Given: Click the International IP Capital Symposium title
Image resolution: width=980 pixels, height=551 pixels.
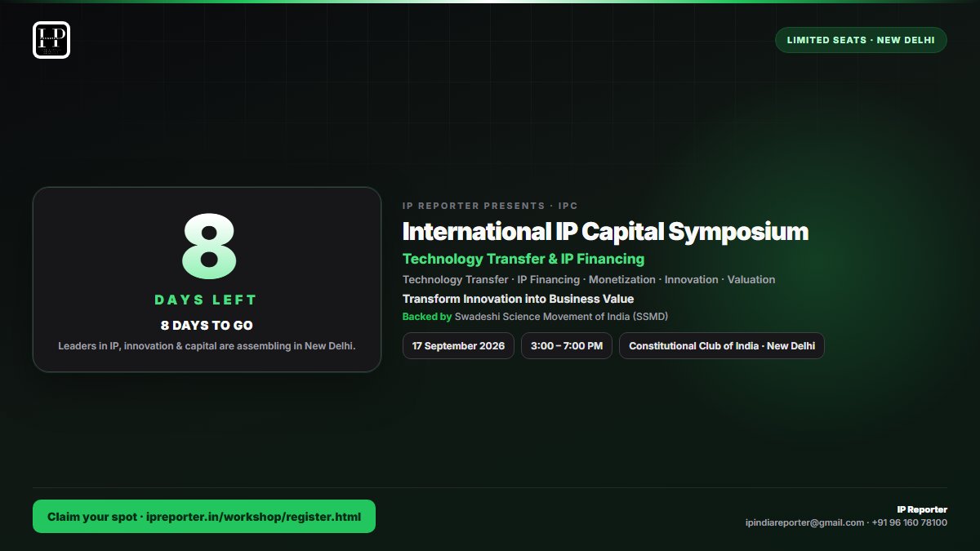Looking at the screenshot, I should point(605,232).
